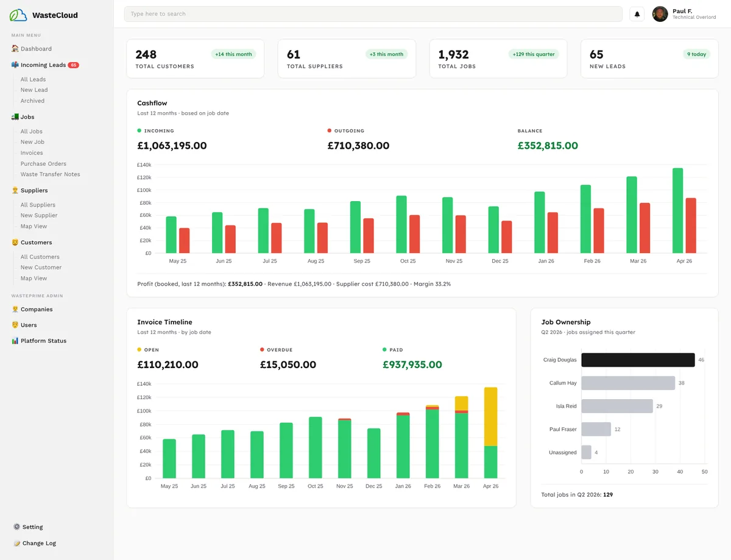Open New Customer page
This screenshot has height=560, width=731.
[41, 267]
